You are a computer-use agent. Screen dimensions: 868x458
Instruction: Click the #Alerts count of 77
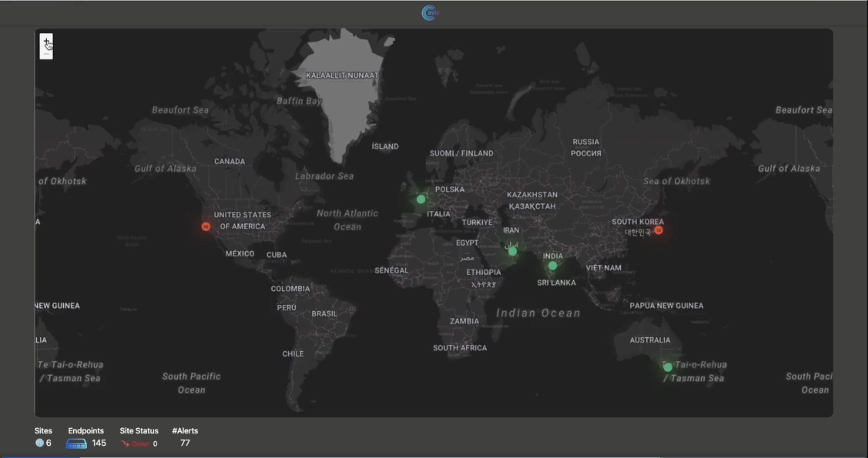point(185,443)
